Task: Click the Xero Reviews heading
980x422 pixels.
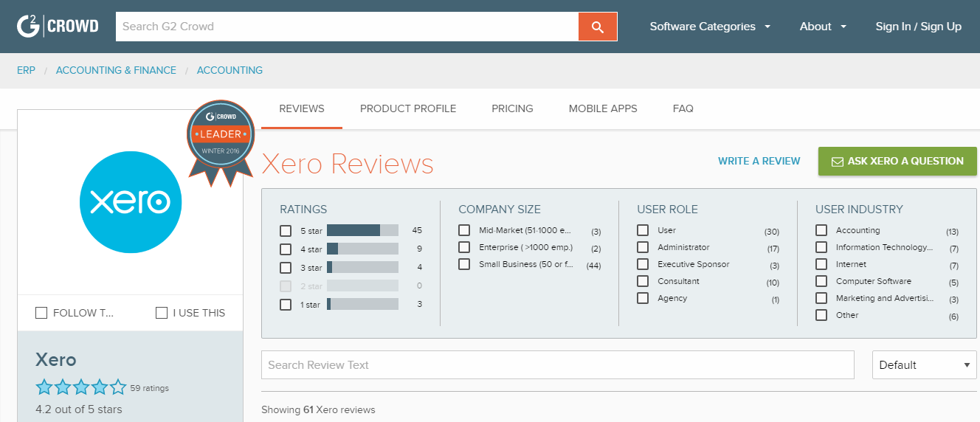Action: 348,164
